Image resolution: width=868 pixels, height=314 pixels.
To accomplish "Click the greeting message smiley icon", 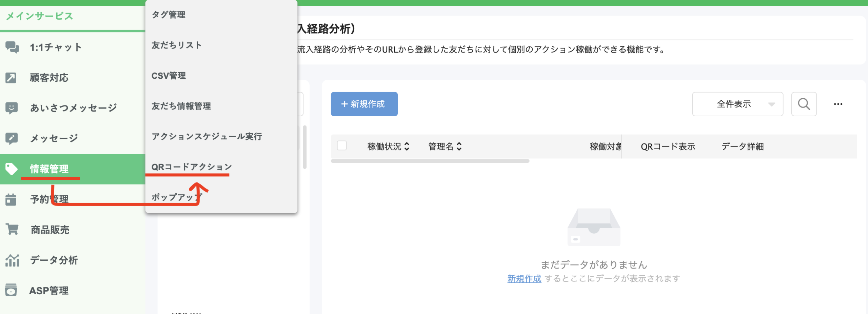I will pos(12,108).
